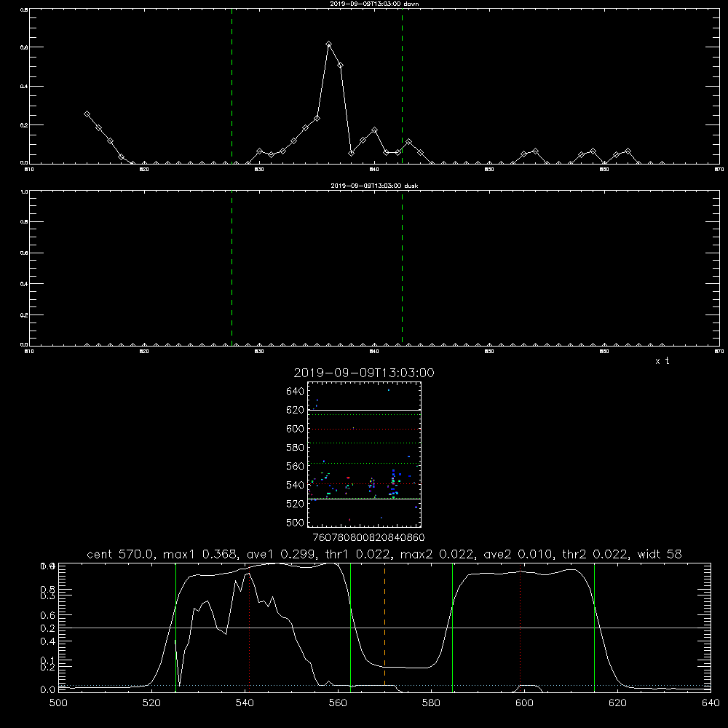728x728 pixels.
Task: Click the left green dashed line in dawn plot
Action: (232, 88)
